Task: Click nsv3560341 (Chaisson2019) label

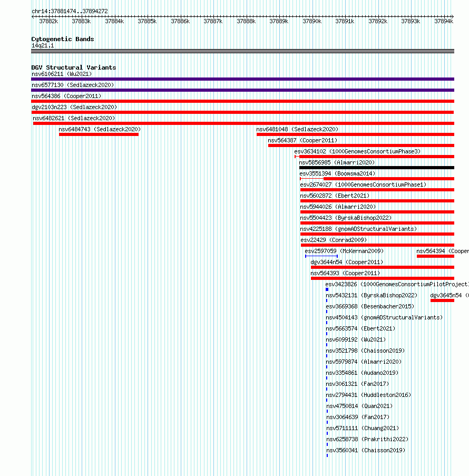Action: coord(366,451)
